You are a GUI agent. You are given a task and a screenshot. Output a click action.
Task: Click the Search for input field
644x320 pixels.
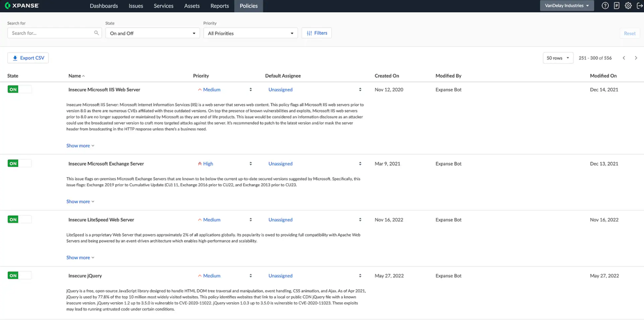coord(51,33)
